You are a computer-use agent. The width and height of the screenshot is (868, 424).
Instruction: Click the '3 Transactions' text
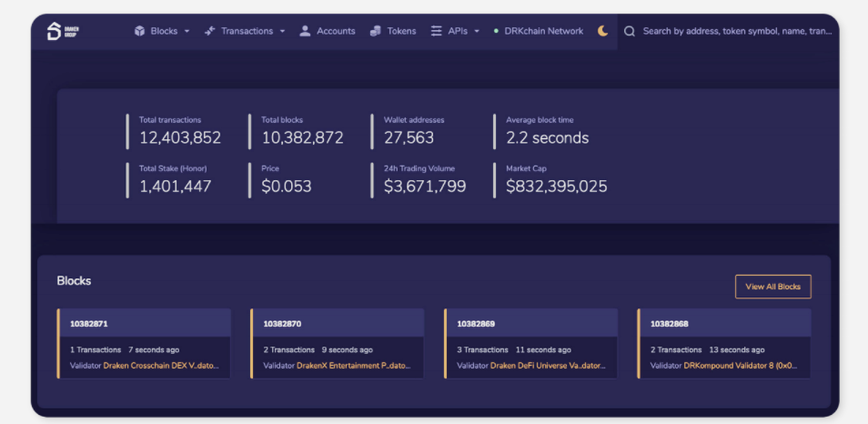[483, 349]
